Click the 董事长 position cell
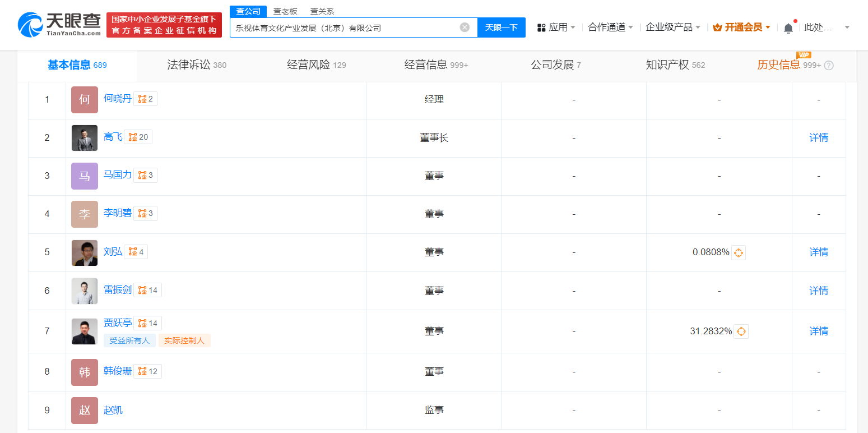Viewport: 868px width, 433px height. (434, 138)
